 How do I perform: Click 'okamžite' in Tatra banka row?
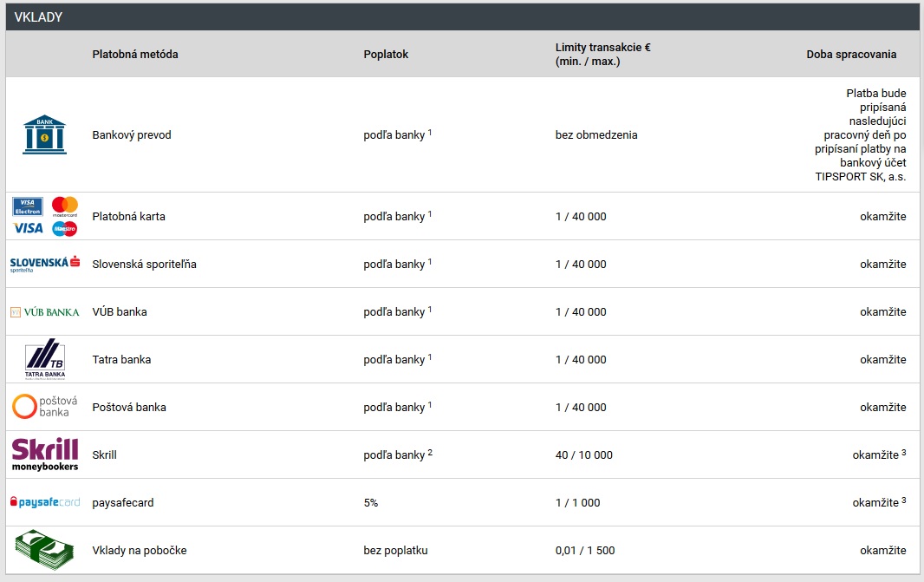coord(882,360)
